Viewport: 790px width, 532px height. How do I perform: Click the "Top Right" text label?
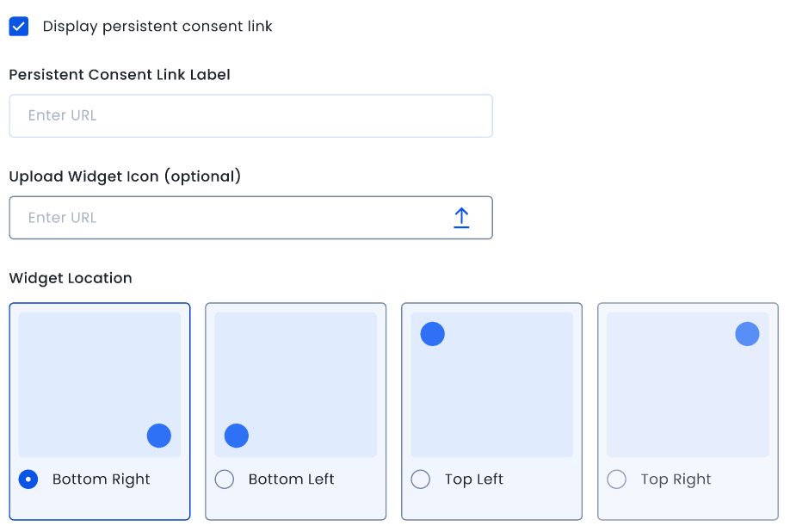point(676,479)
